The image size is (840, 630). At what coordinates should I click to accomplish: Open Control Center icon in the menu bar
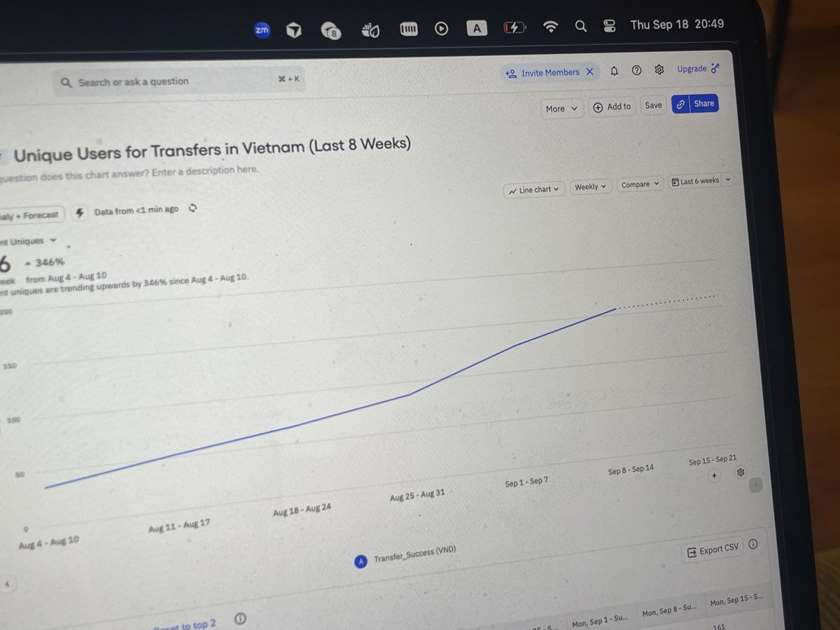tap(609, 26)
